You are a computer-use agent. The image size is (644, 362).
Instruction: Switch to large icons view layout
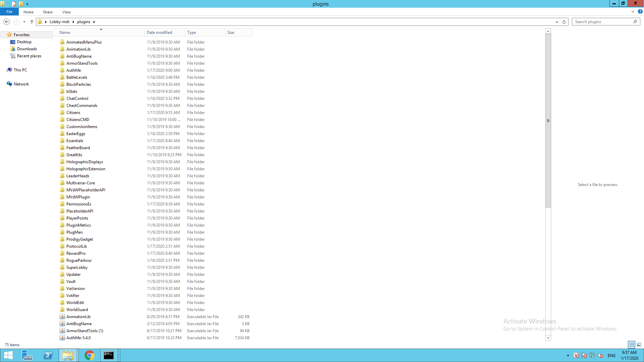pyautogui.click(x=639, y=345)
